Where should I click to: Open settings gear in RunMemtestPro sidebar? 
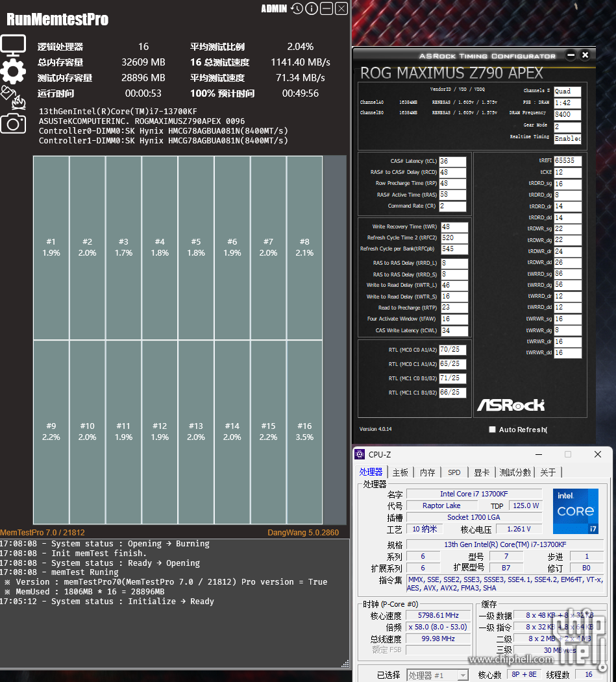point(13,71)
